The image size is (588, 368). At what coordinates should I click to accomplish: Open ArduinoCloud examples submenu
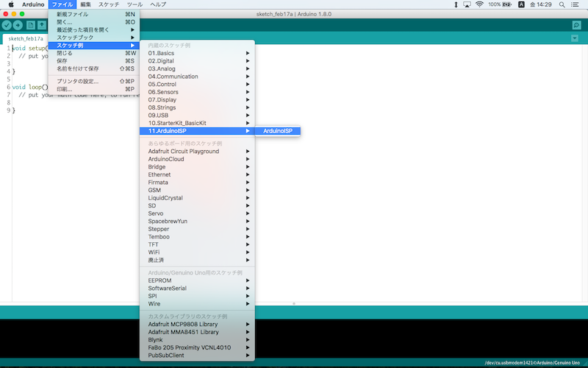coord(197,159)
